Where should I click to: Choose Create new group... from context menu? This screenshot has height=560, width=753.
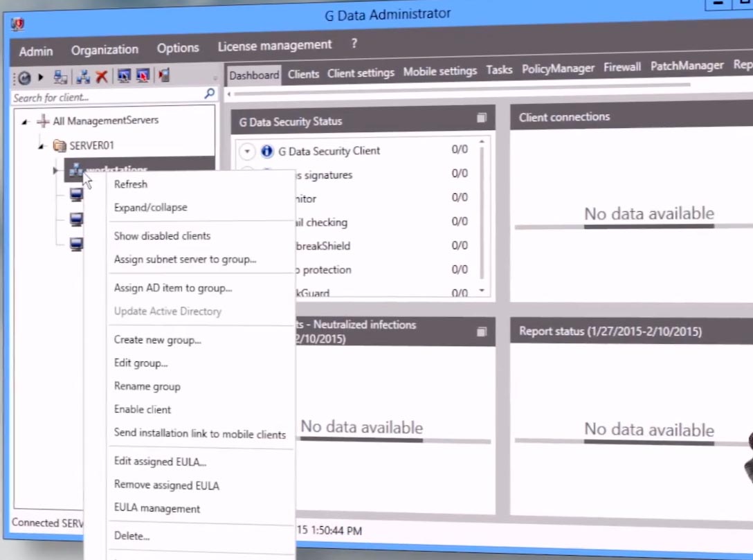(158, 340)
